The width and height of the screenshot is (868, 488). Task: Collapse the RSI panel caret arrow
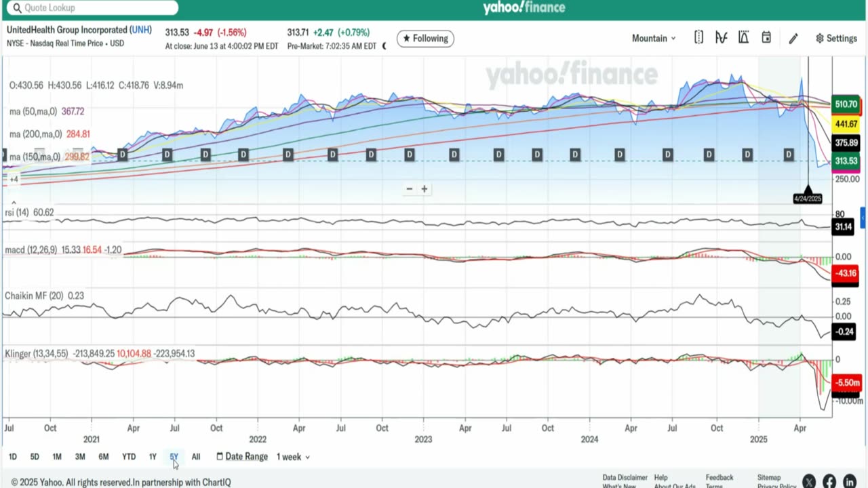(14, 203)
